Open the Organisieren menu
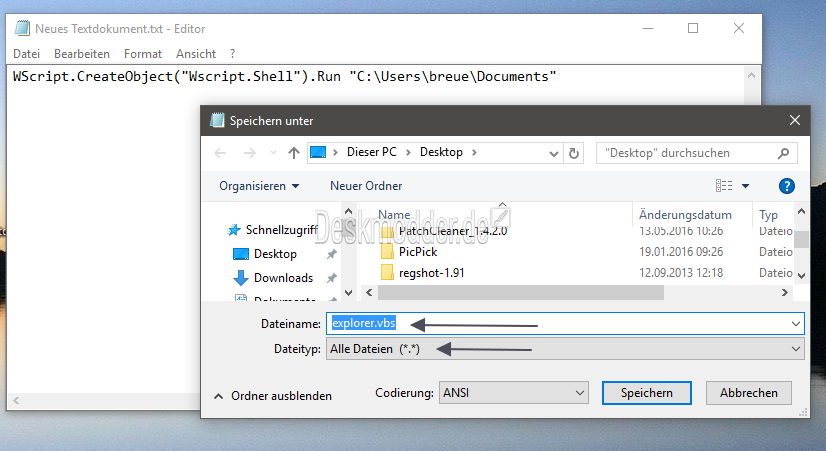Screen dimensions: 826x451 pyautogui.click(x=259, y=186)
